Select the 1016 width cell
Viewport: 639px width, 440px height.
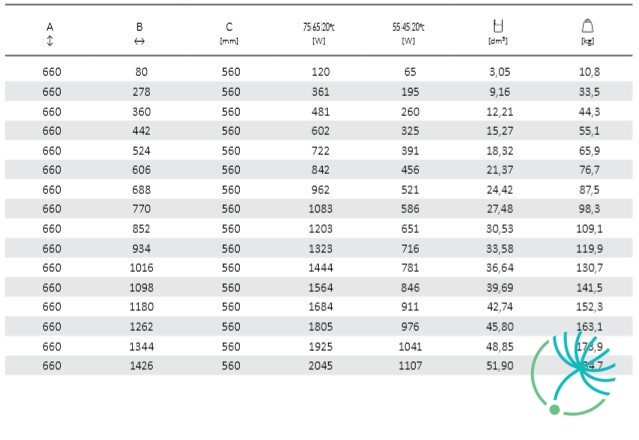141,268
